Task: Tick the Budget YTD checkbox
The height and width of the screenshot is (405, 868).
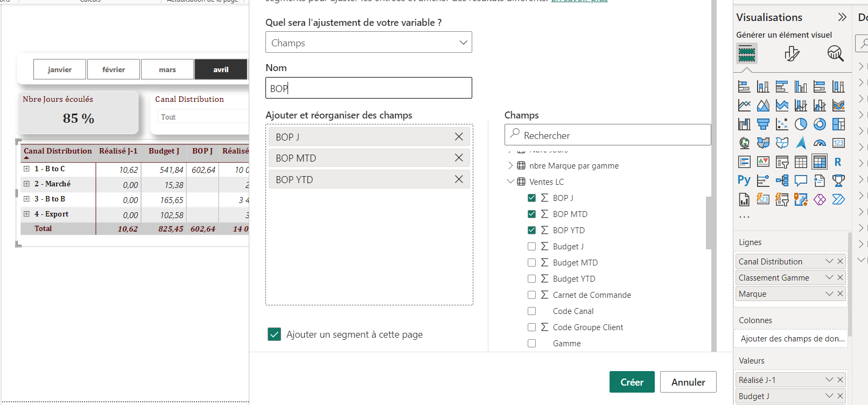Action: pos(531,278)
